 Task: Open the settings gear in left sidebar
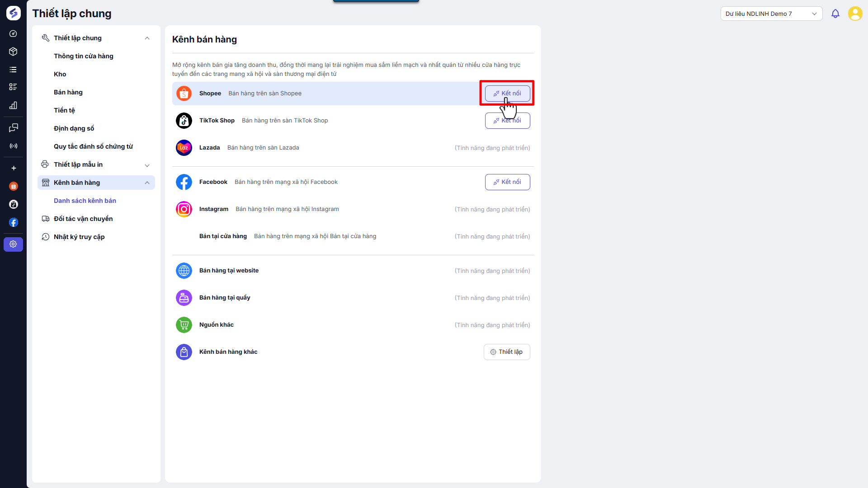(14, 244)
